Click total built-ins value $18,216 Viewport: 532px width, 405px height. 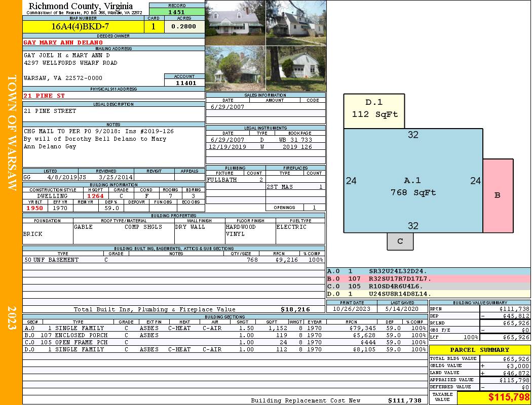pos(295,309)
